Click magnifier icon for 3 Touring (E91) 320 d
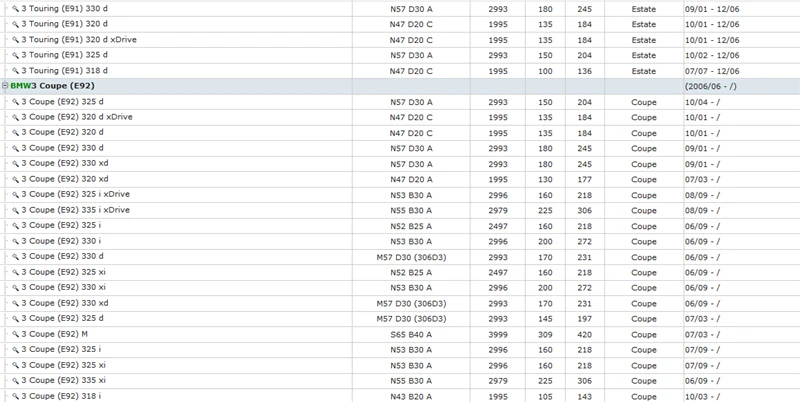The width and height of the screenshot is (800, 402). point(15,24)
